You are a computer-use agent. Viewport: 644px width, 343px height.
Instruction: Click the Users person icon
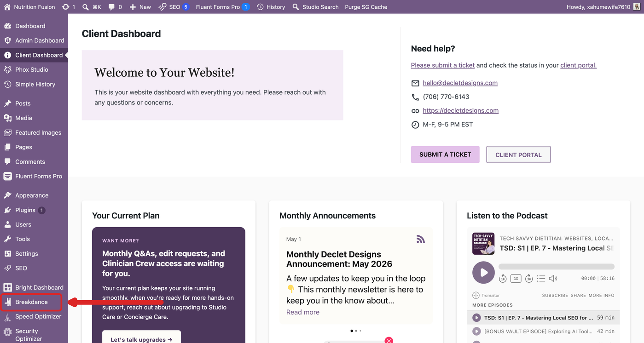[x=7, y=224]
